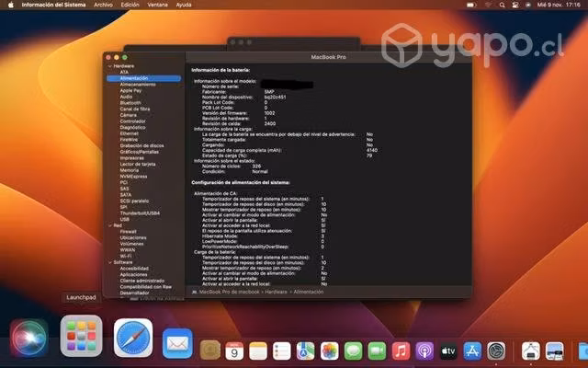The width and height of the screenshot is (588, 368).
Task: Check the battery status icon
Action: coord(471,5)
